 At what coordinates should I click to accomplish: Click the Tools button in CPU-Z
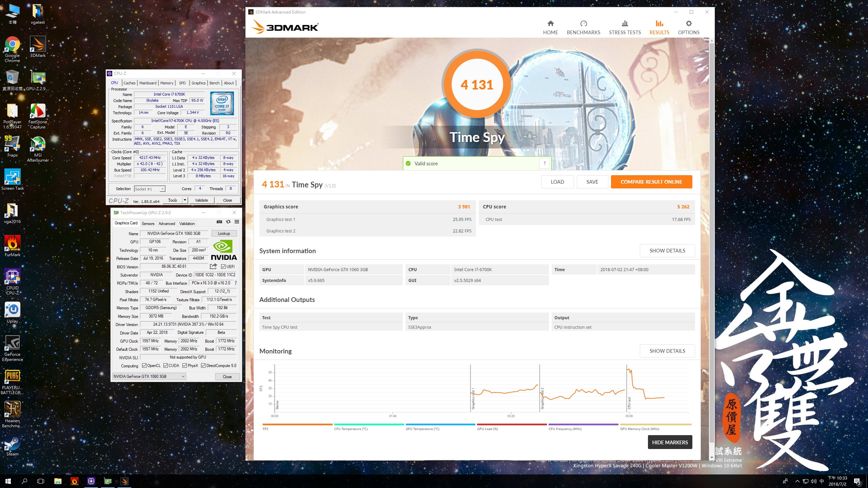(x=173, y=200)
